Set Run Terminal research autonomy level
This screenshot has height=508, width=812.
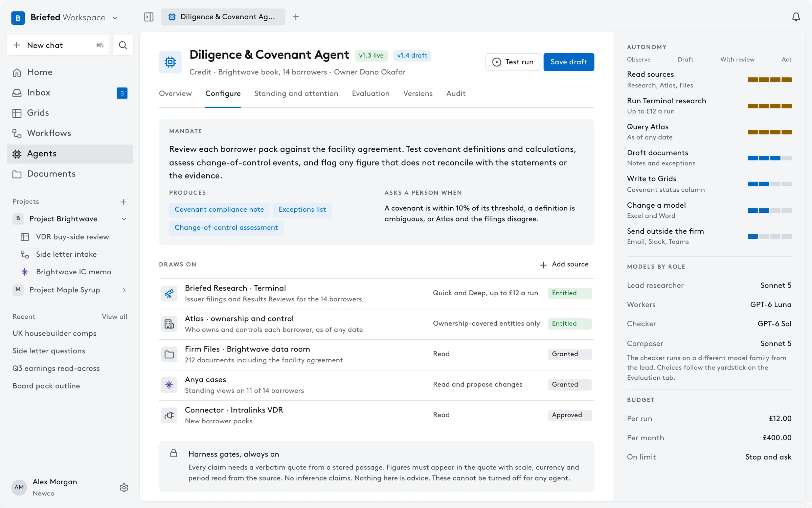click(769, 106)
